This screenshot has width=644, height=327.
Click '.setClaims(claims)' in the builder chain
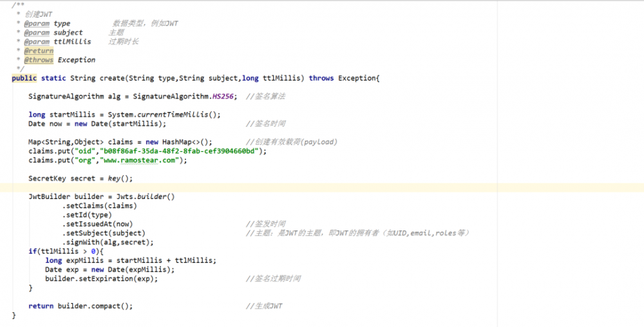point(100,205)
